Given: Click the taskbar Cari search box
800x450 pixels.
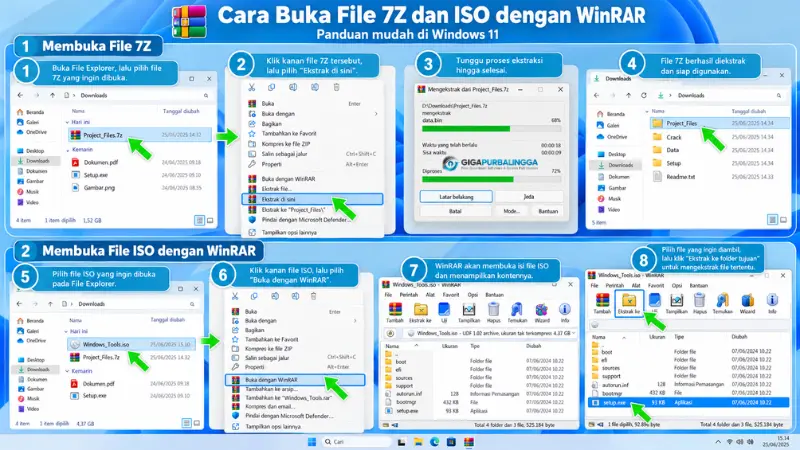Looking at the screenshot, I should pos(357,442).
